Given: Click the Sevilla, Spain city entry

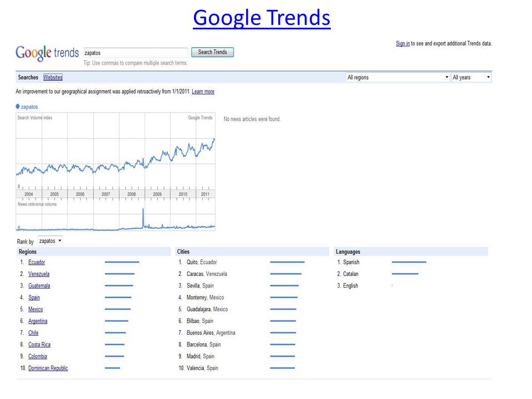Looking at the screenshot, I should [200, 286].
